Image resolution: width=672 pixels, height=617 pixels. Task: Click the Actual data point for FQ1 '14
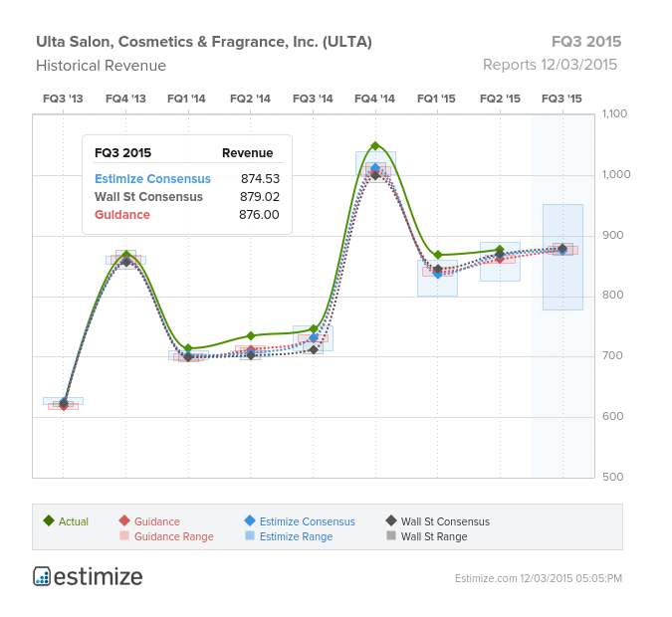188,348
